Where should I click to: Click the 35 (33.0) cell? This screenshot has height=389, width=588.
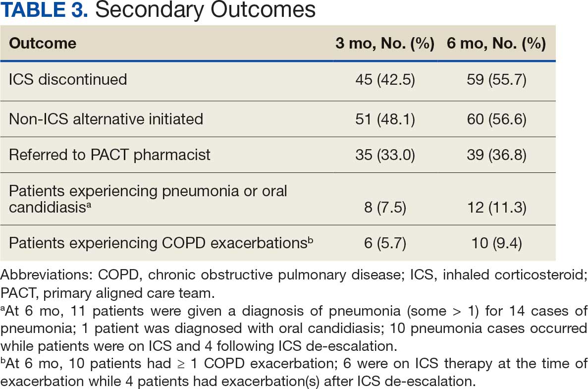point(385,155)
